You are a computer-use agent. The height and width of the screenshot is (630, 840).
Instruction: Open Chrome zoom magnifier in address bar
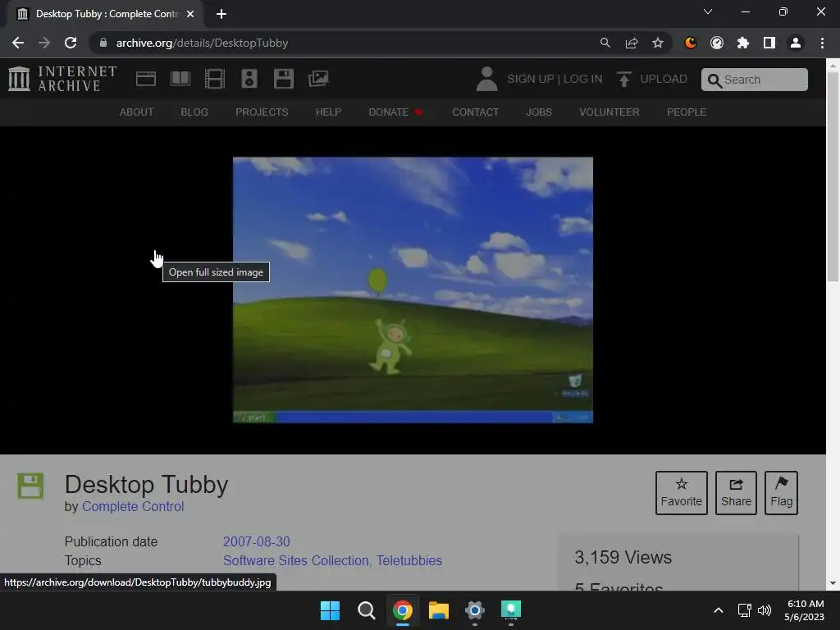point(605,43)
